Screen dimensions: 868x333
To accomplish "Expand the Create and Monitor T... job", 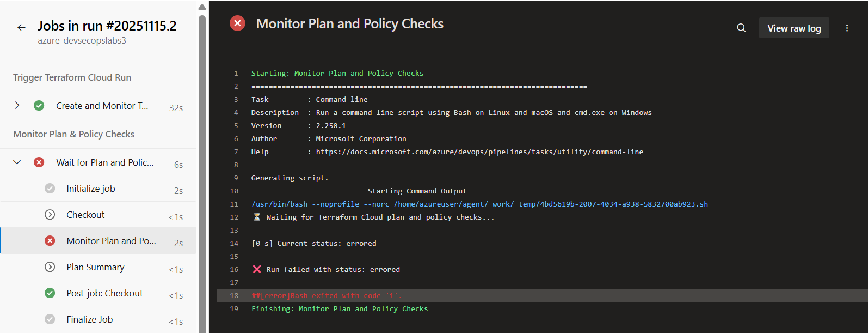I will point(17,106).
